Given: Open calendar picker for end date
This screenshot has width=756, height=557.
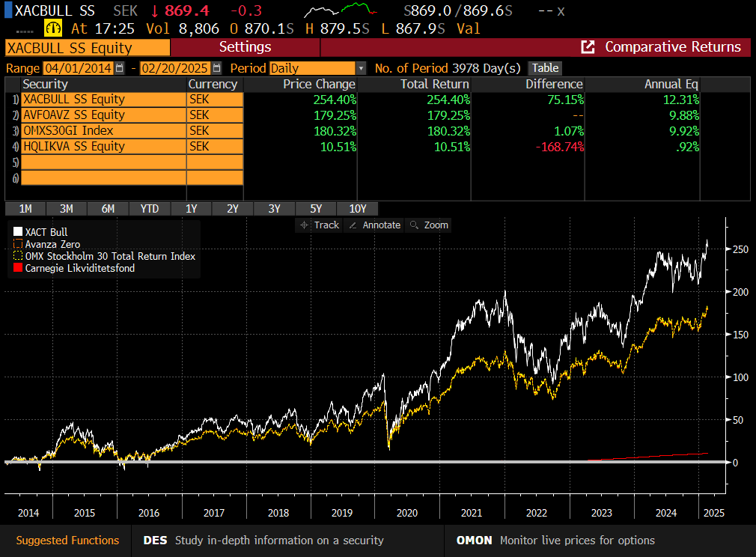Looking at the screenshot, I should tap(211, 68).
